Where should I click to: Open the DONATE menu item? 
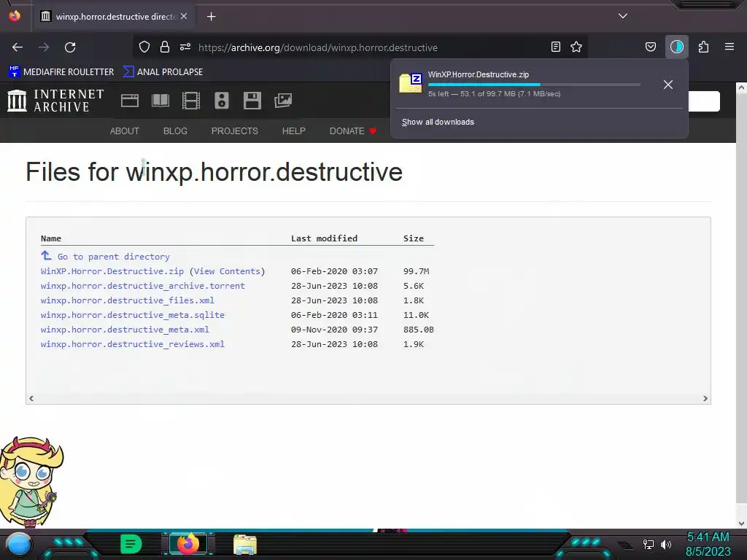352,131
